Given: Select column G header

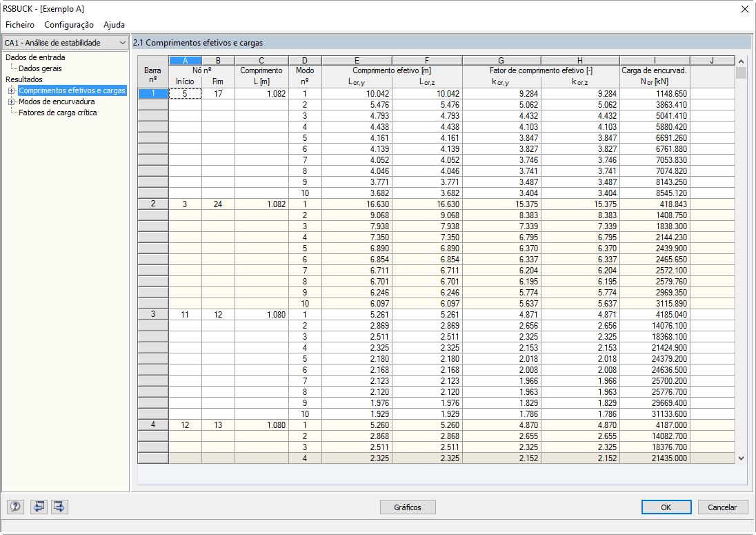Looking at the screenshot, I should click(501, 60).
